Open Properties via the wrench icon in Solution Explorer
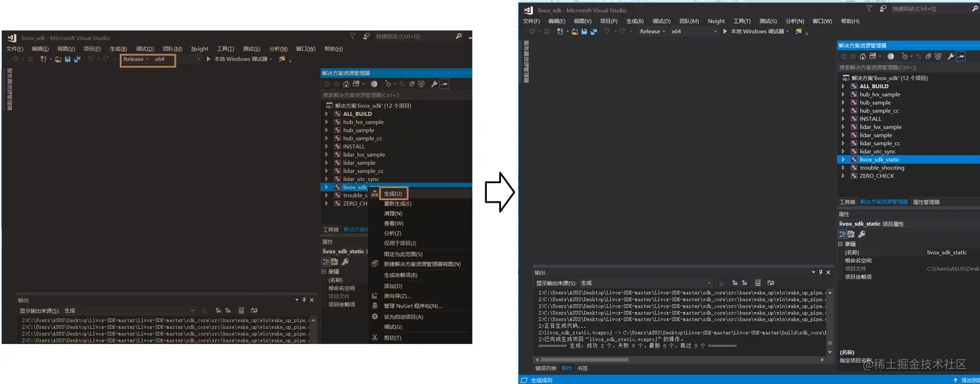Screen dimensions: 980x384 click(x=951, y=56)
